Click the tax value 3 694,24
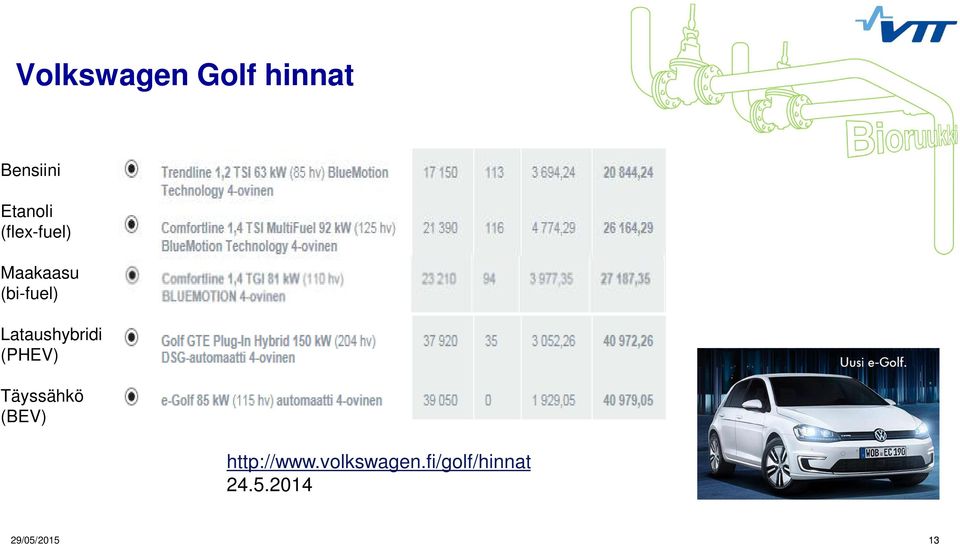Viewport: 960px width, 544px height. point(553,173)
